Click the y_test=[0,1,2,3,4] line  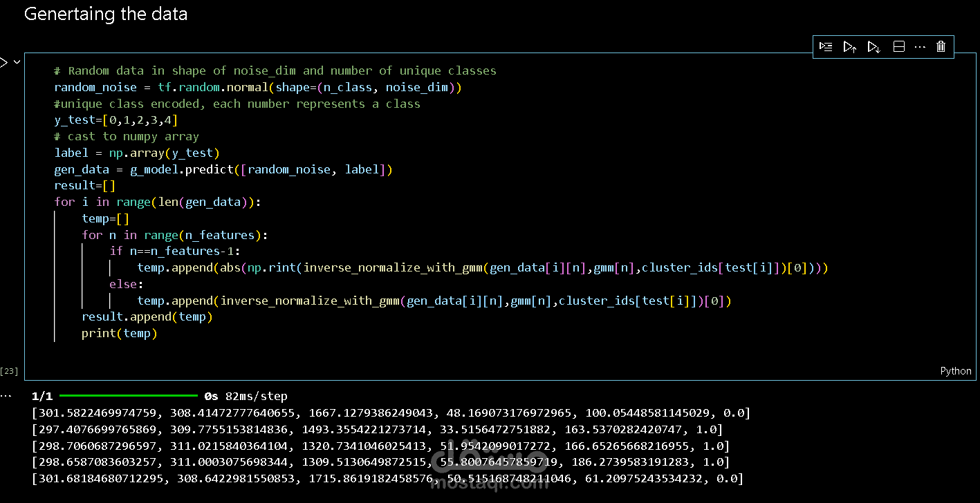pos(116,120)
